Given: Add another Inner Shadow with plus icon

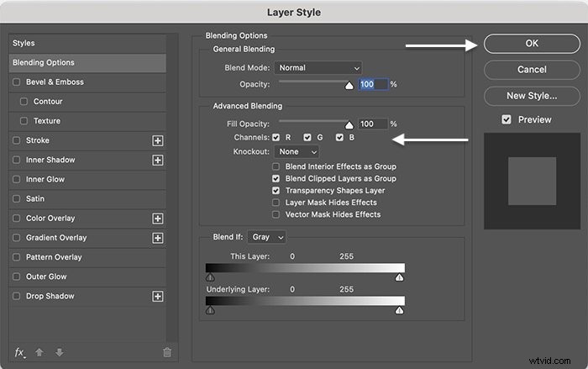Looking at the screenshot, I should (x=158, y=161).
